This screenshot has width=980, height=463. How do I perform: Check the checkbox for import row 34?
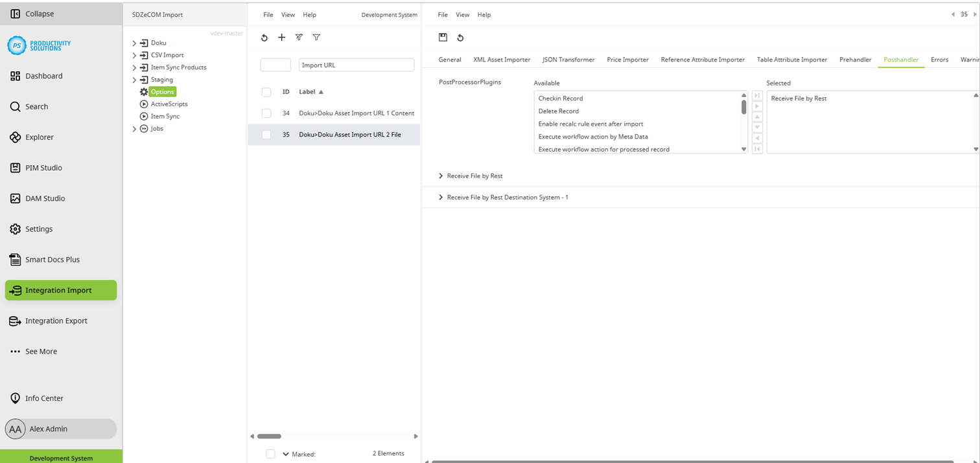pyautogui.click(x=266, y=113)
